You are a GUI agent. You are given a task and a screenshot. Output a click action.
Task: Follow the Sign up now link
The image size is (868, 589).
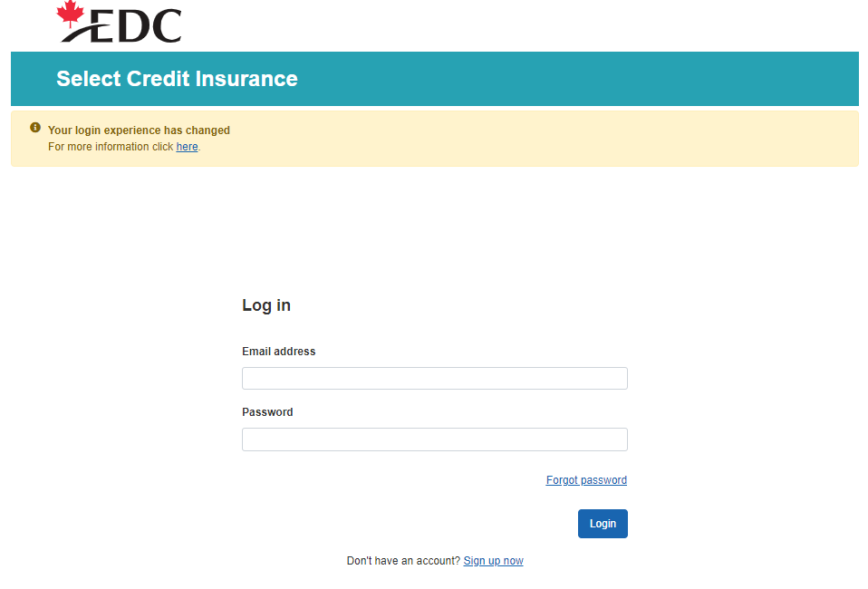pos(493,561)
